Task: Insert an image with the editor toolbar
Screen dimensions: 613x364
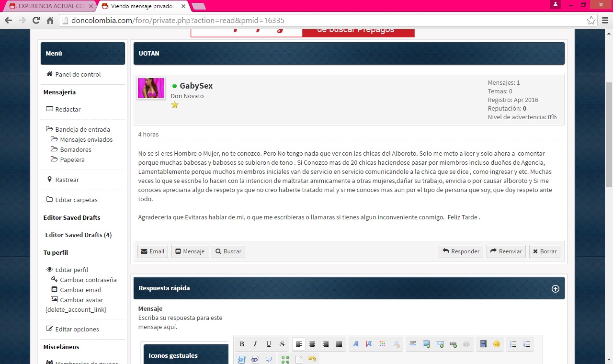Action: [426, 344]
